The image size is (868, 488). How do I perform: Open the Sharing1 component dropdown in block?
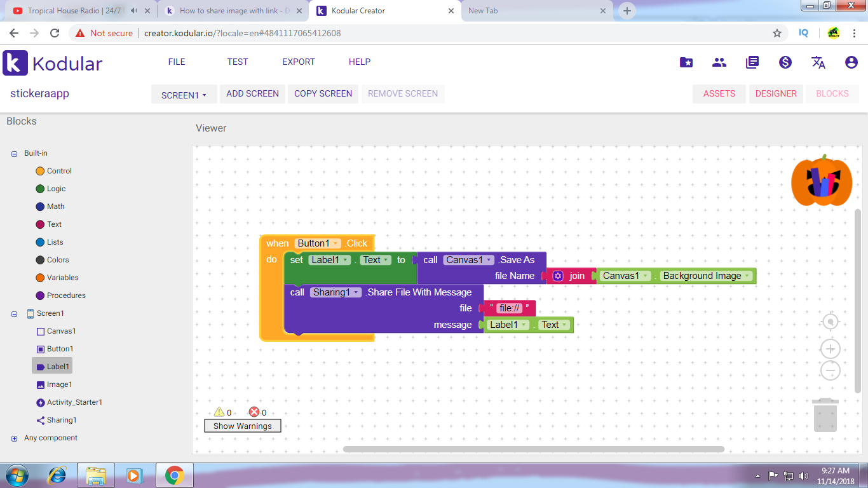tap(356, 292)
